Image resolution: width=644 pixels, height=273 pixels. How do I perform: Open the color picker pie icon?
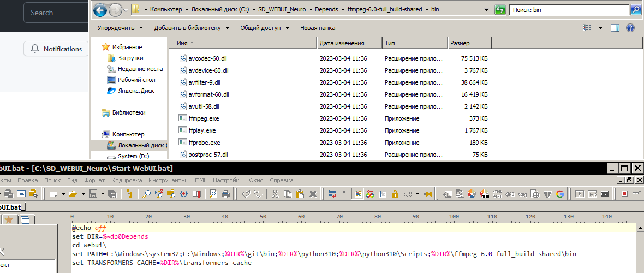tap(472, 194)
